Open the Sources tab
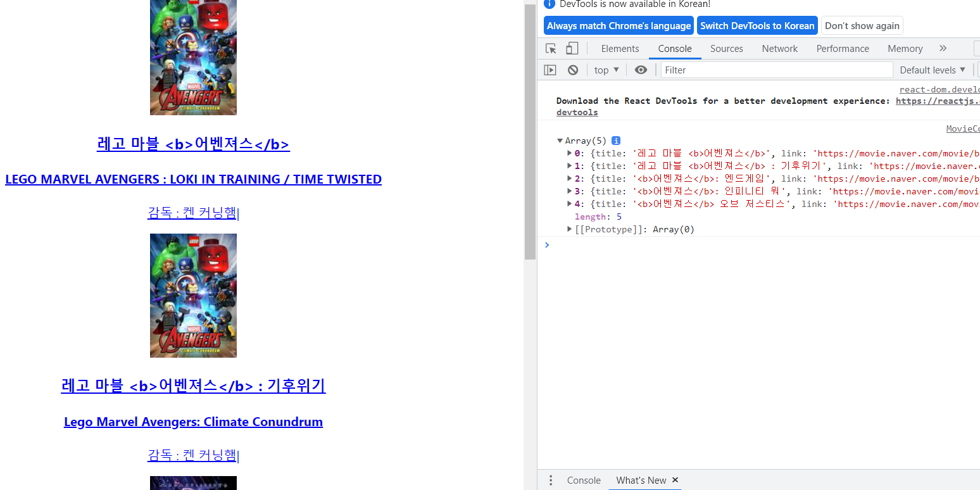This screenshot has height=490, width=980. (x=726, y=49)
